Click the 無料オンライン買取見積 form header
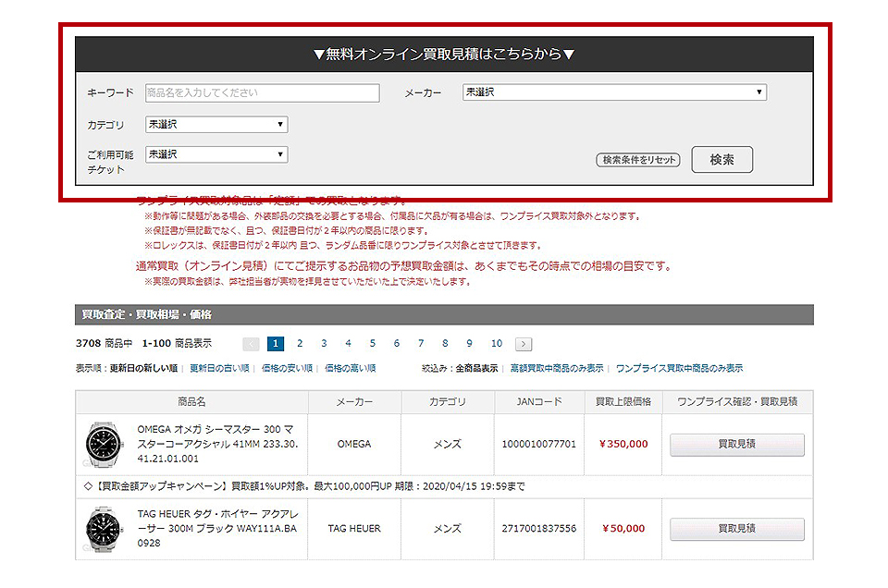Image resolution: width=888 pixels, height=588 pixels. tap(445, 55)
